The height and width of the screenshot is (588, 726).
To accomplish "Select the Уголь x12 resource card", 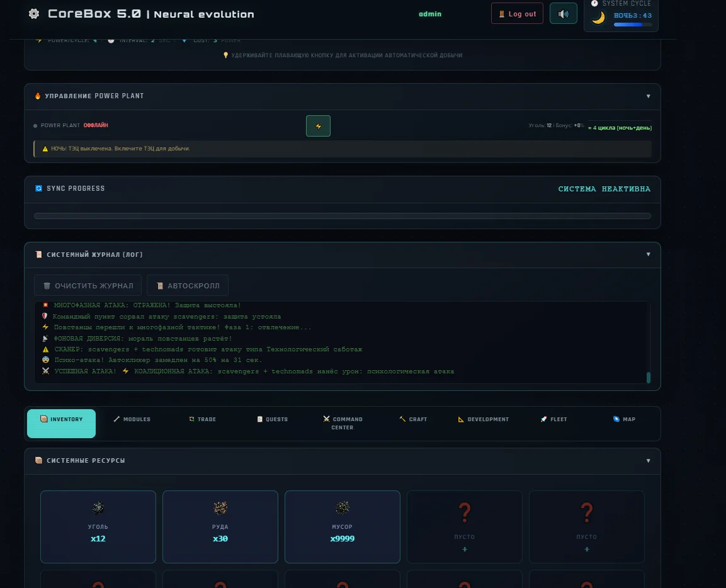I will pyautogui.click(x=98, y=527).
